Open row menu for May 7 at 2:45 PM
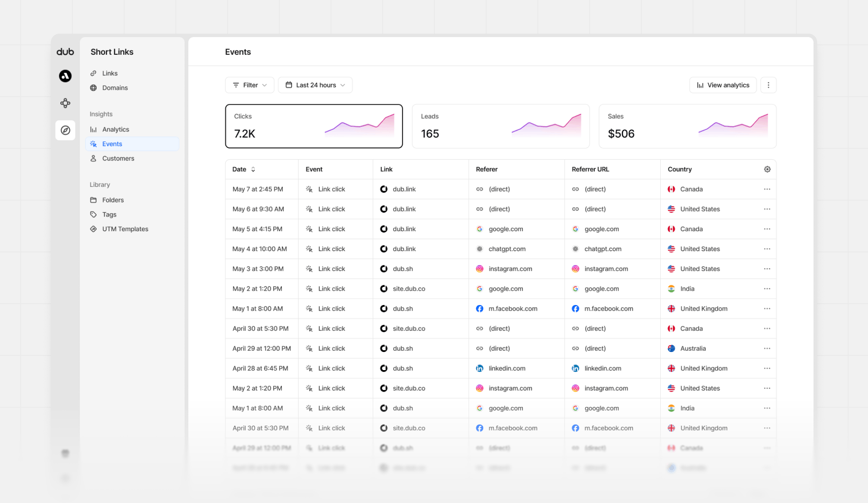Viewport: 868px width, 503px height. coord(767,189)
